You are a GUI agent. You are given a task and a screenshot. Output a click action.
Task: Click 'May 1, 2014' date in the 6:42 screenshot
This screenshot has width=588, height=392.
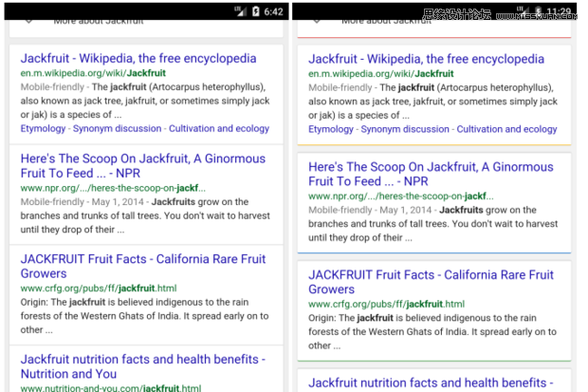pos(118,201)
